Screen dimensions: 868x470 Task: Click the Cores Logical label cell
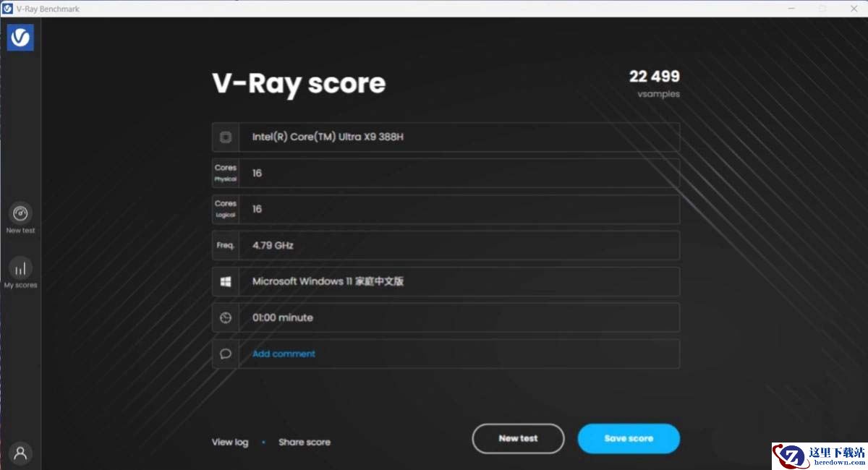tap(226, 210)
